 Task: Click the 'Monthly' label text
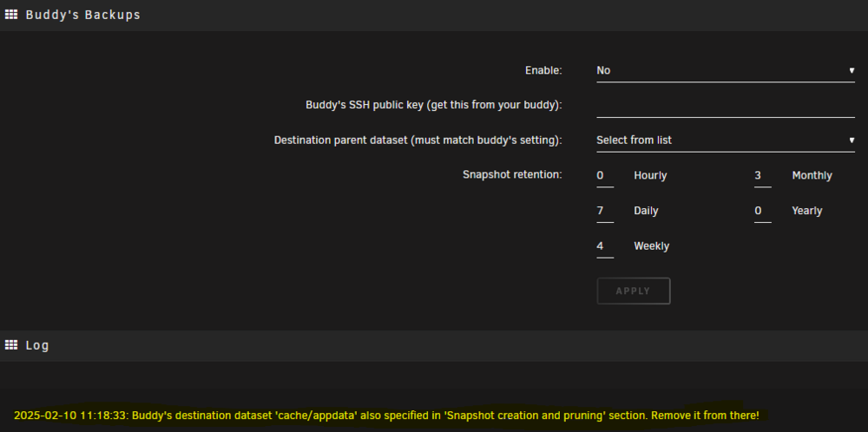[x=812, y=176]
